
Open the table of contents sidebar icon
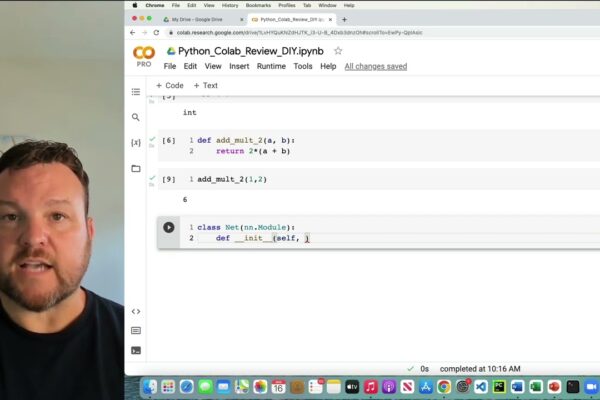tap(136, 92)
